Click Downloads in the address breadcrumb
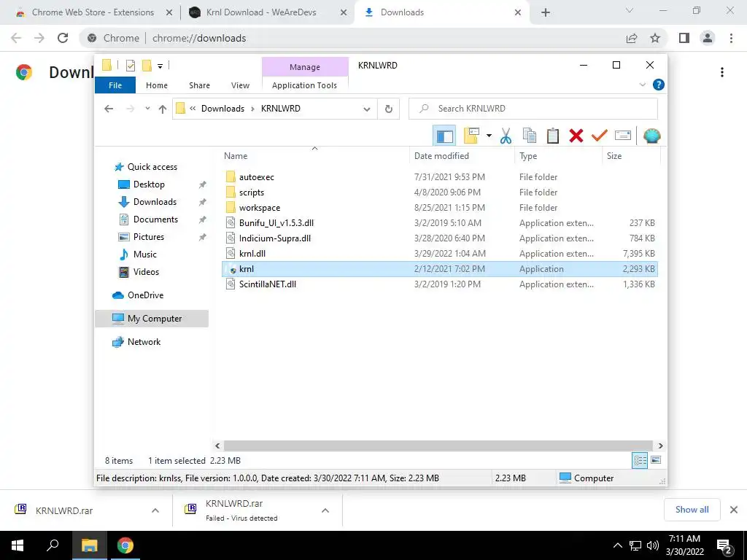This screenshot has height=560, width=747. coord(222,109)
